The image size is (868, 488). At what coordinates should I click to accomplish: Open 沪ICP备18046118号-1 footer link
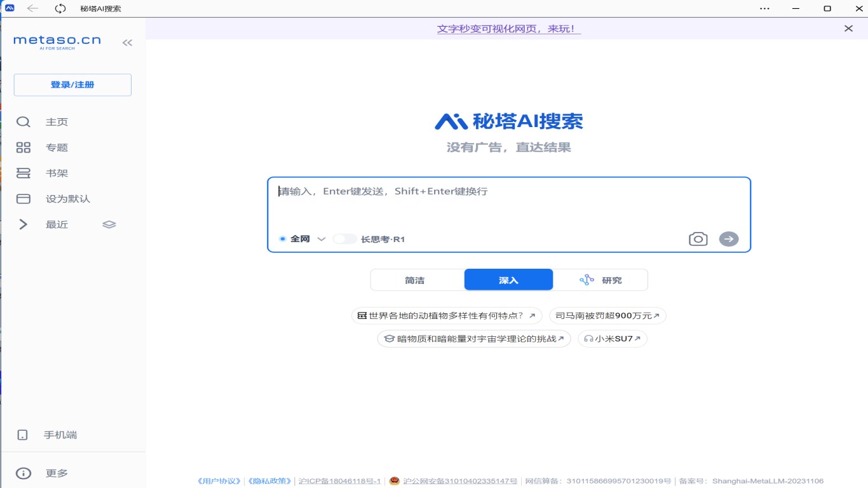pyautogui.click(x=340, y=481)
